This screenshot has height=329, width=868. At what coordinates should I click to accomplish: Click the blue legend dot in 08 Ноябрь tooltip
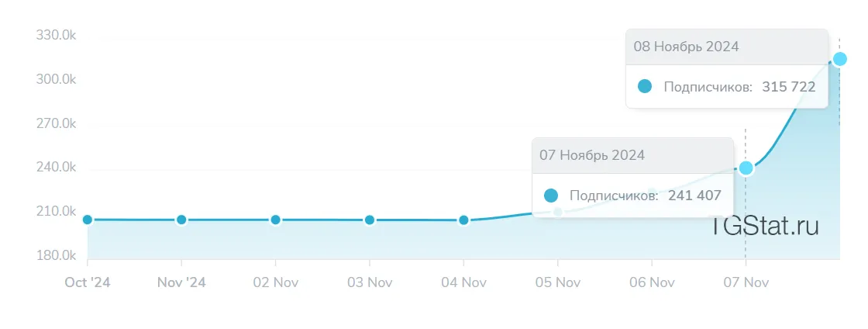(x=645, y=86)
